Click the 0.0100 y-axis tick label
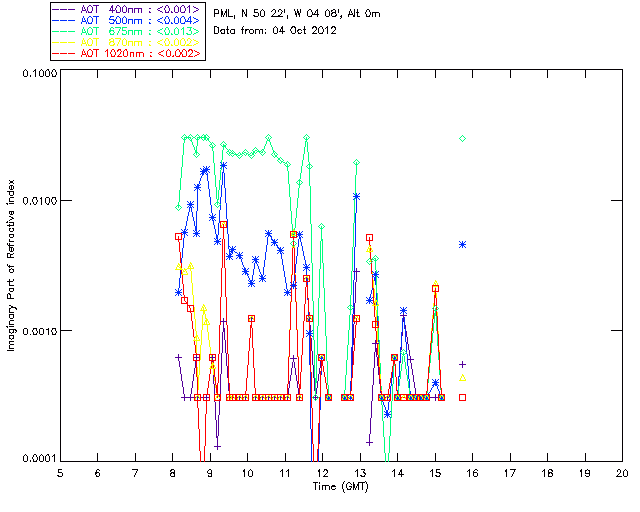 coord(39,200)
